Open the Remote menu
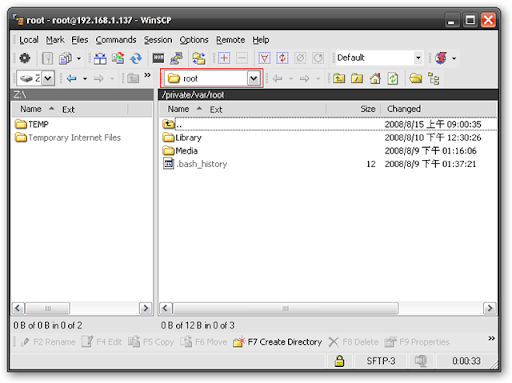The height and width of the screenshot is (383, 512). tap(230, 40)
